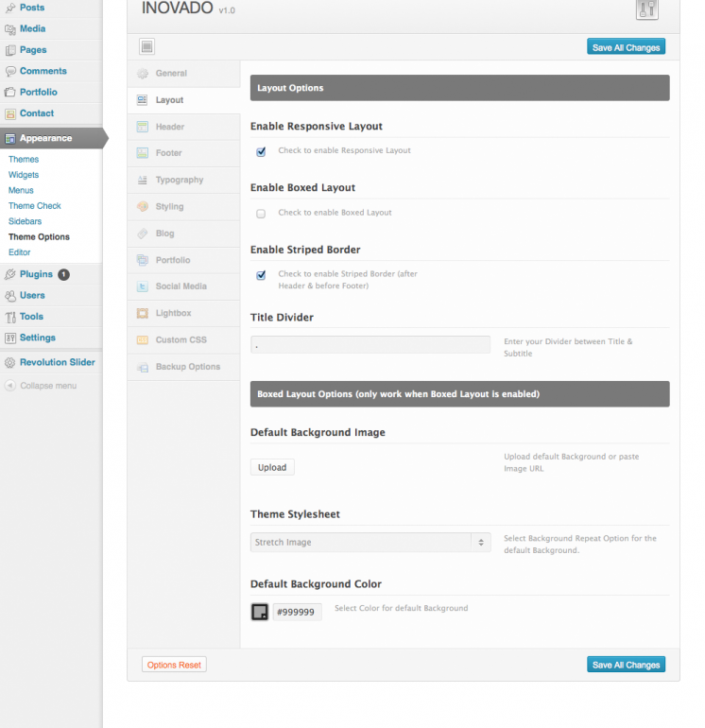The image size is (705, 728).
Task: Click the Portfolio folder icon in admin sidebar
Action: click(10, 93)
